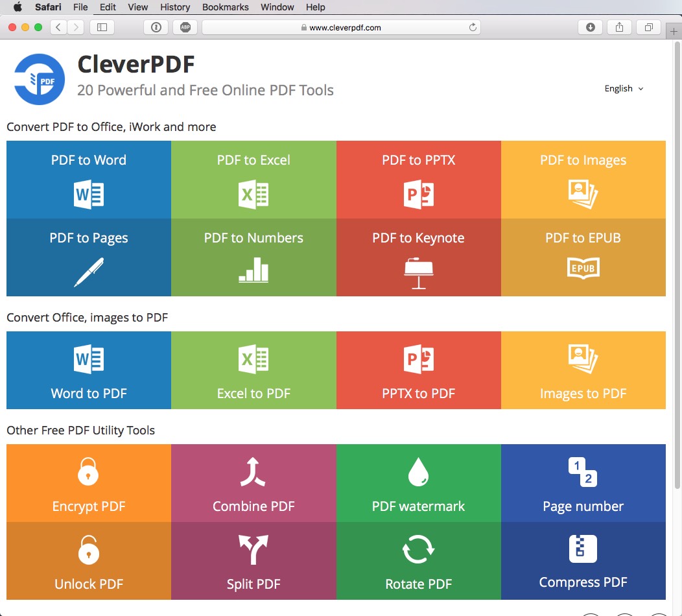
Task: Open the PDF to EPUB label link
Action: (583, 238)
